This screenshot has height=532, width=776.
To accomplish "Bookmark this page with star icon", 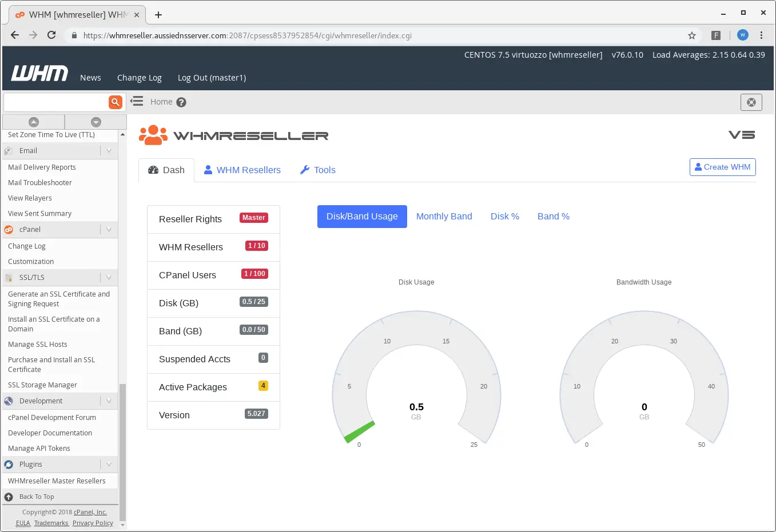I will click(x=692, y=35).
